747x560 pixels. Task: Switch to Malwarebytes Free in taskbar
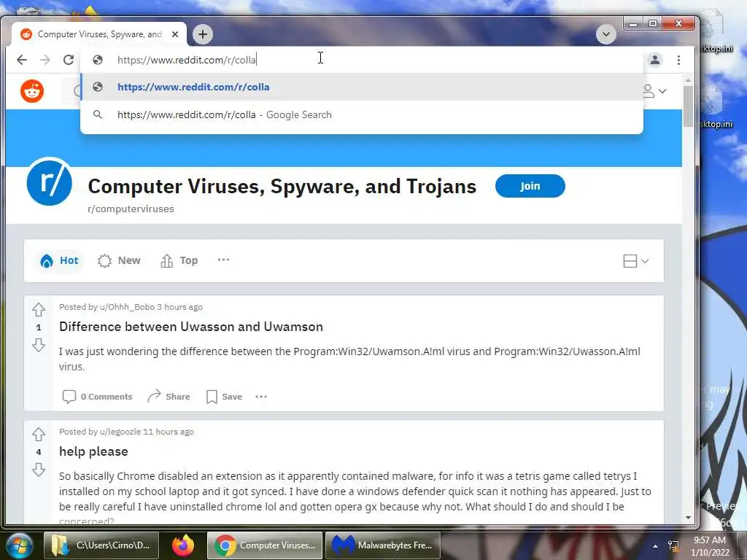tap(382, 545)
